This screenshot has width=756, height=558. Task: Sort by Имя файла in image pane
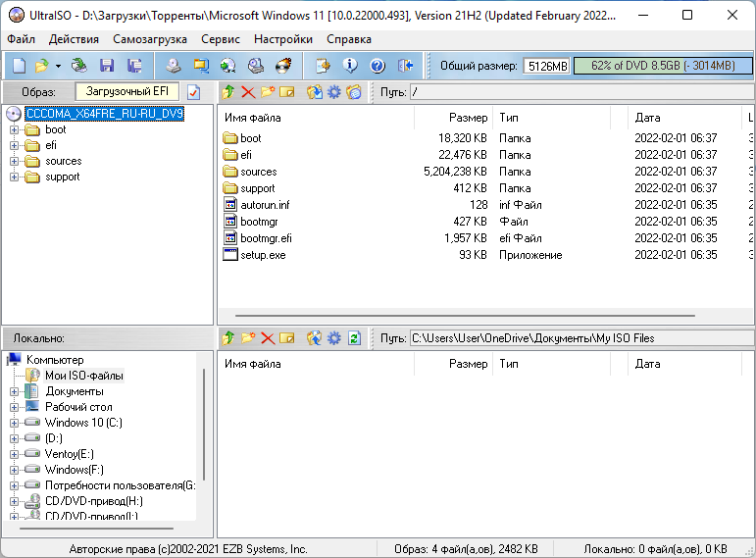click(317, 118)
